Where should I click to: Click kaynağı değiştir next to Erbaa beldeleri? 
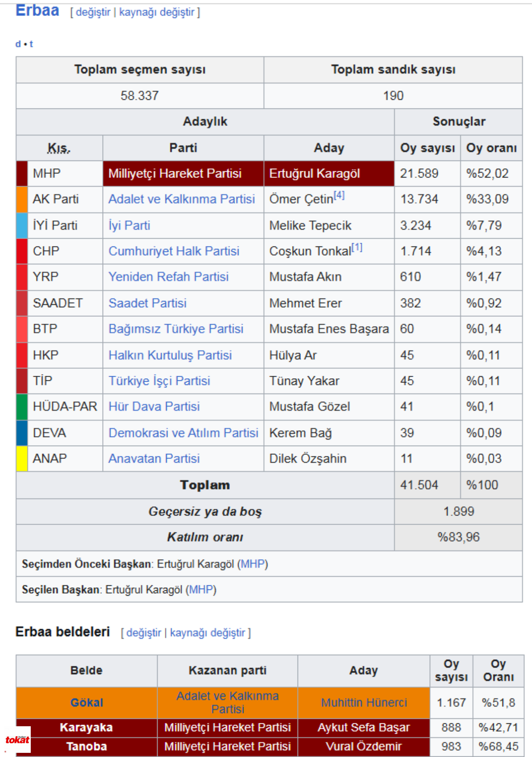[207, 633]
